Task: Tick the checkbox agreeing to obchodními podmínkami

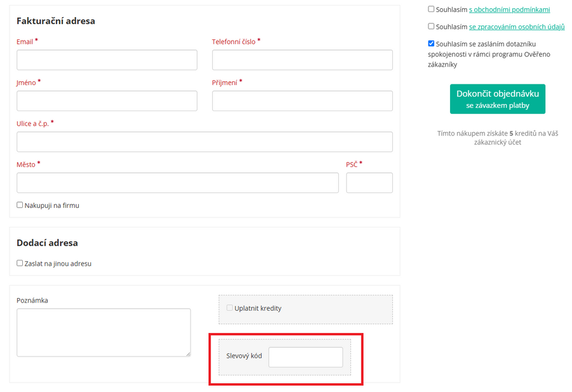Action: click(x=431, y=10)
